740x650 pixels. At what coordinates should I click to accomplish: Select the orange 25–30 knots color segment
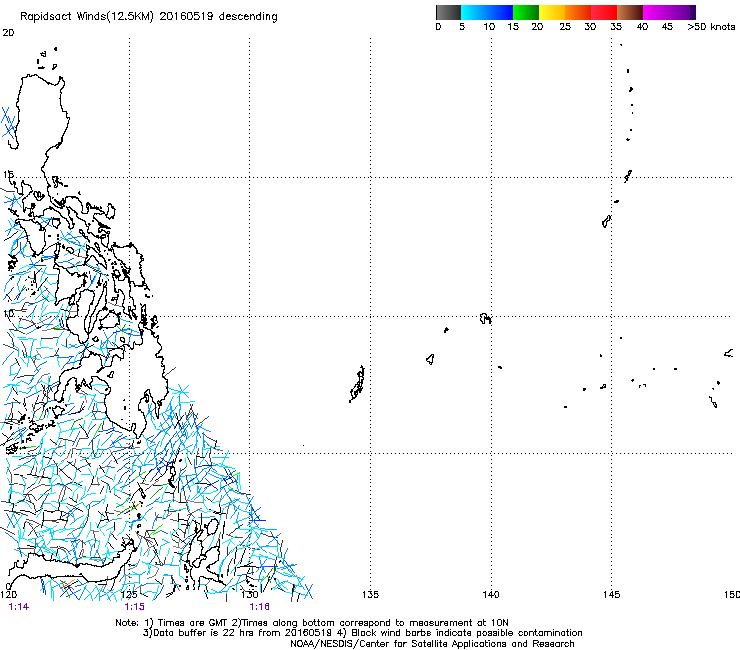(x=578, y=12)
